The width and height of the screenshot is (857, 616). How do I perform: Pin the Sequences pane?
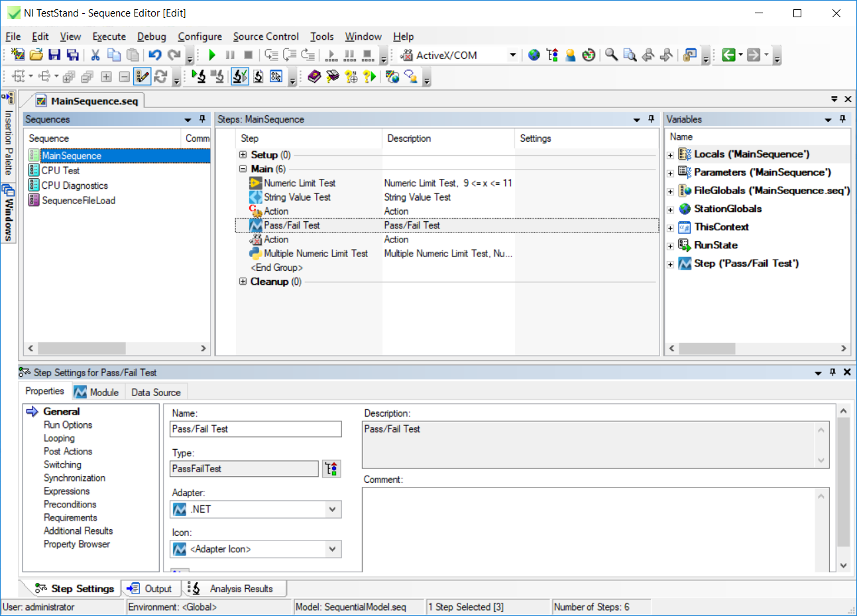coord(202,119)
